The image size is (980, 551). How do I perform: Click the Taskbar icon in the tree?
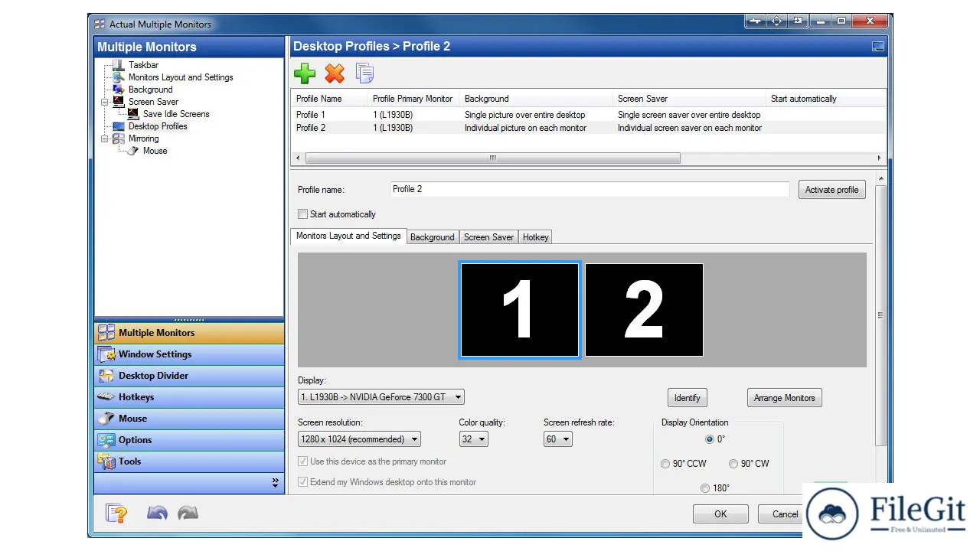point(118,65)
